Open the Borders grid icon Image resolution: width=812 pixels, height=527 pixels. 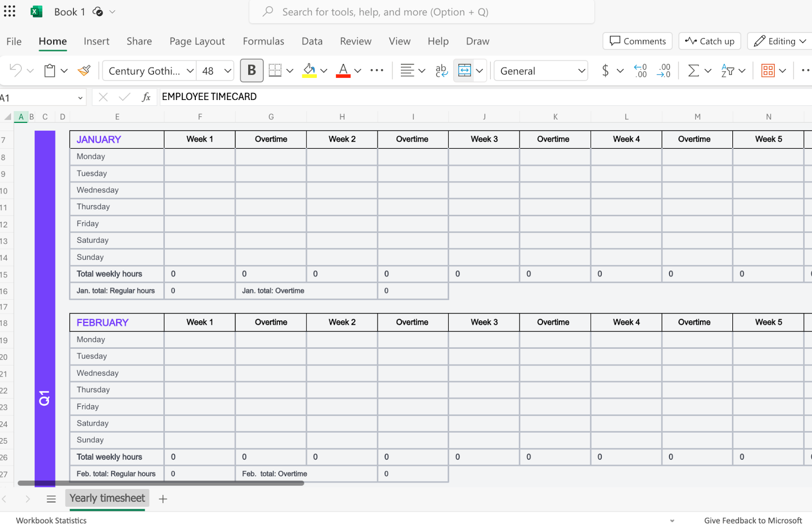275,71
